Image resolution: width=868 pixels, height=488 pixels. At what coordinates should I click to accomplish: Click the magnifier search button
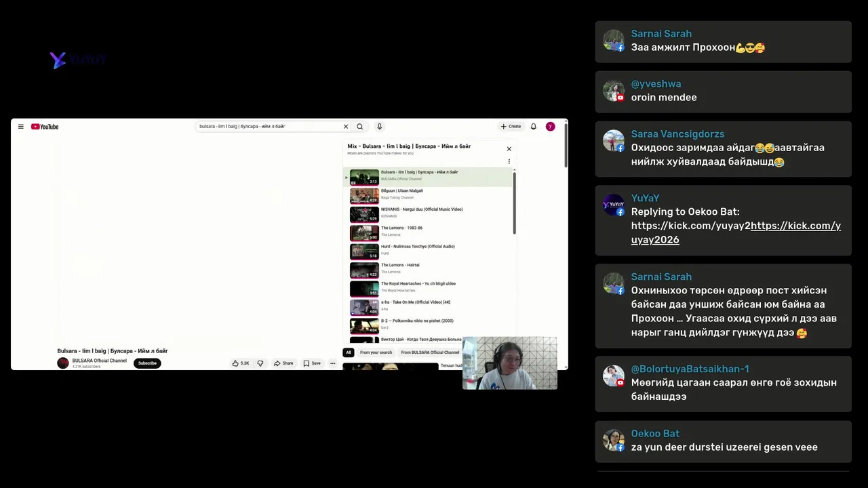coord(360,127)
